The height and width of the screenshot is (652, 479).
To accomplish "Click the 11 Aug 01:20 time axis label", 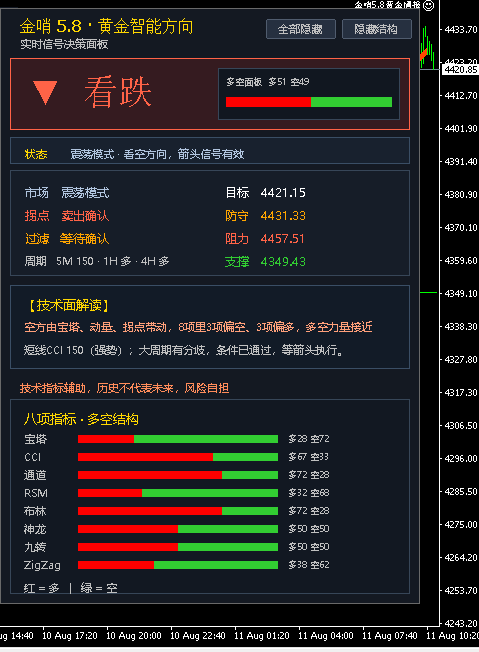I will 262,636.
